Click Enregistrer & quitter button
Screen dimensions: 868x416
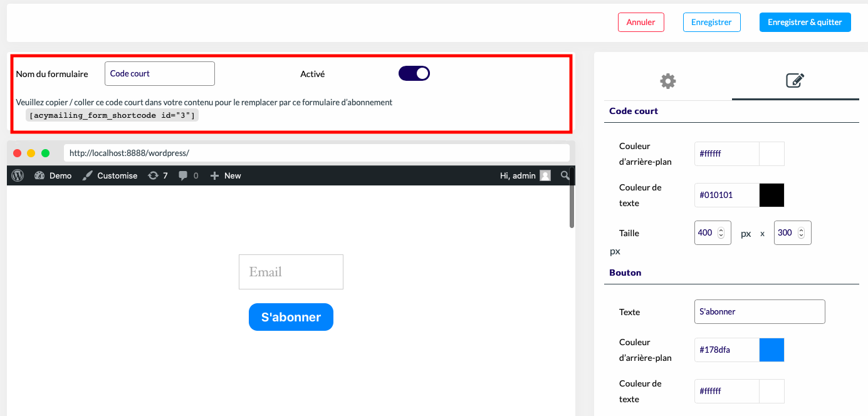(x=805, y=22)
